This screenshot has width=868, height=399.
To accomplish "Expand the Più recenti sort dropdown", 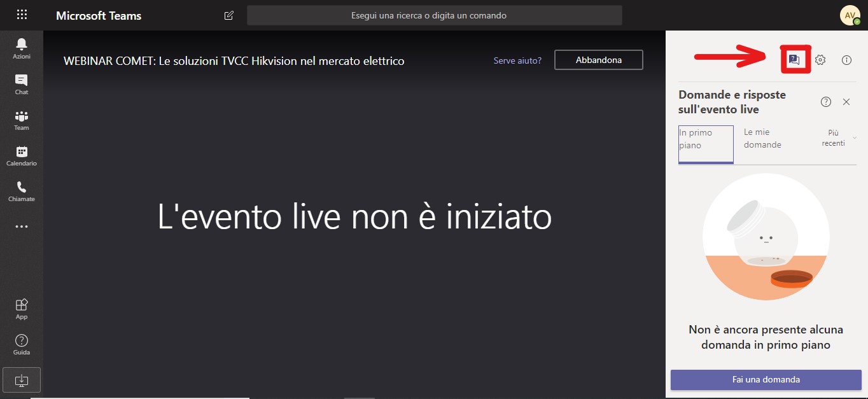I will click(839, 138).
